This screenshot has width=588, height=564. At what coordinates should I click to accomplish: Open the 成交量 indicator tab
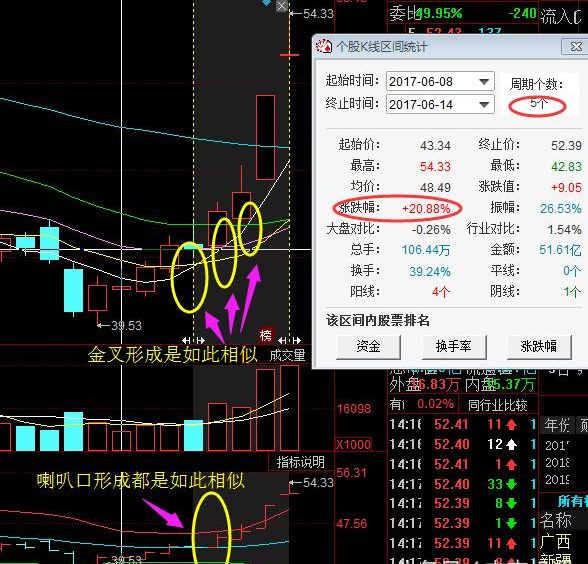(287, 355)
